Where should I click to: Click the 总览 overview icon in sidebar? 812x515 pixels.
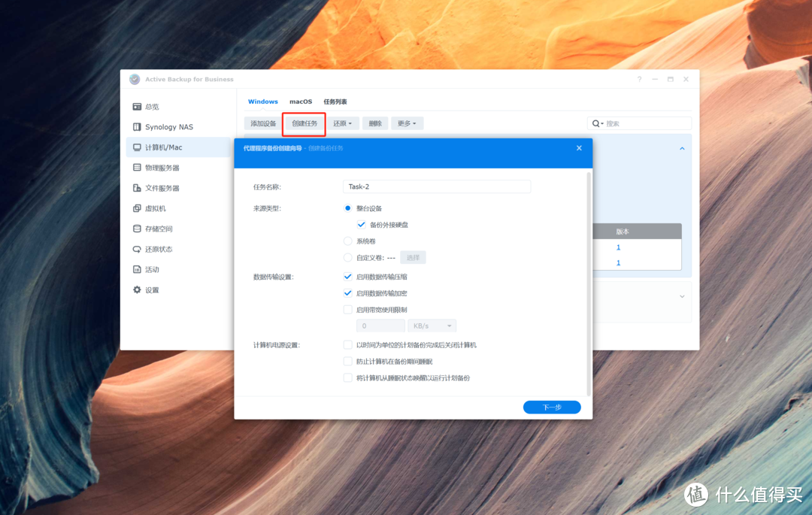(x=137, y=107)
